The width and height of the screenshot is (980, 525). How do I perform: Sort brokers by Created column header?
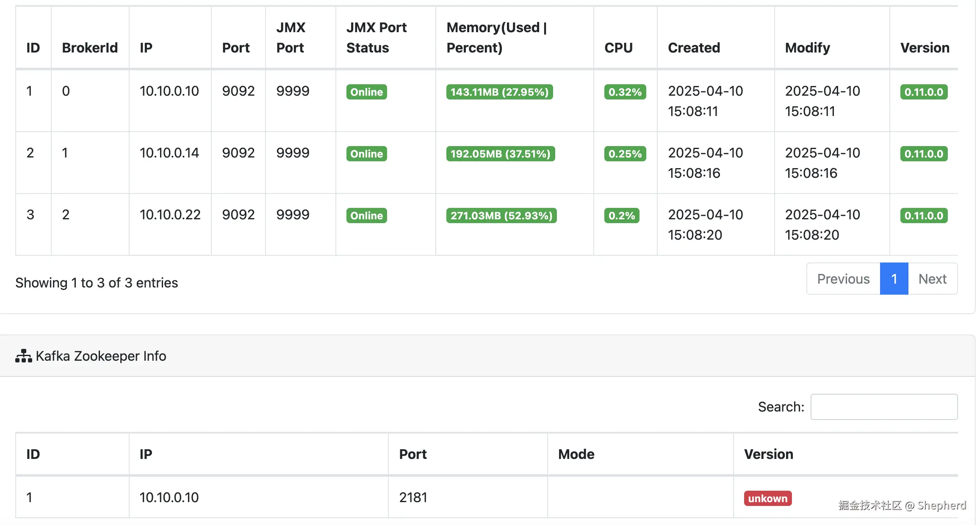click(694, 47)
